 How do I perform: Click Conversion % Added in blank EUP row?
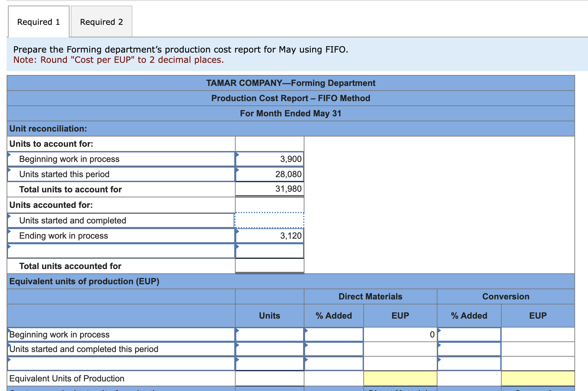coord(469,364)
